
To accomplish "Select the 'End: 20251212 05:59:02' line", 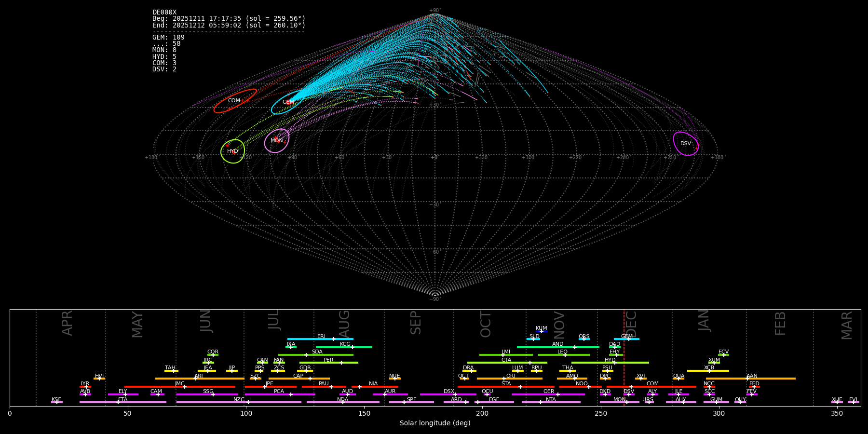I will coord(229,26).
